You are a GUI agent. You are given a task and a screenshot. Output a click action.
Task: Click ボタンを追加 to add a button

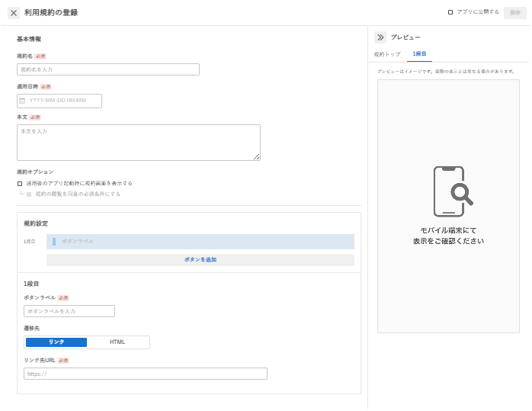point(200,259)
